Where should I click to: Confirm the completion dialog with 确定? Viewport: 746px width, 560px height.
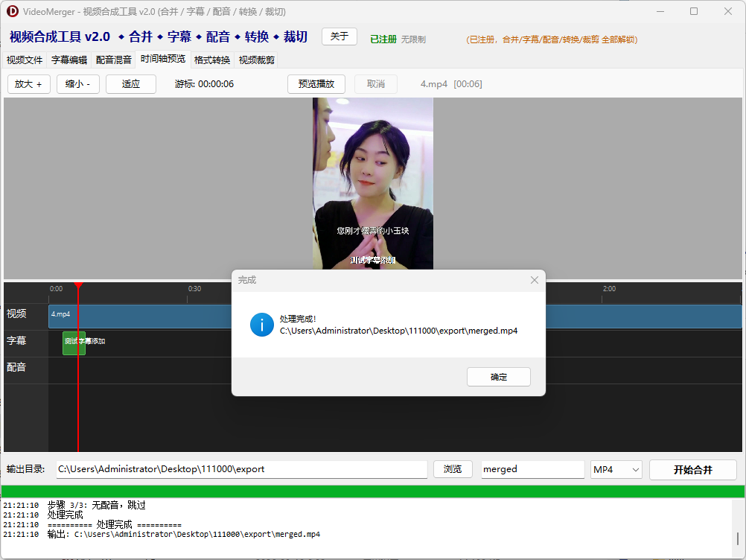(498, 376)
